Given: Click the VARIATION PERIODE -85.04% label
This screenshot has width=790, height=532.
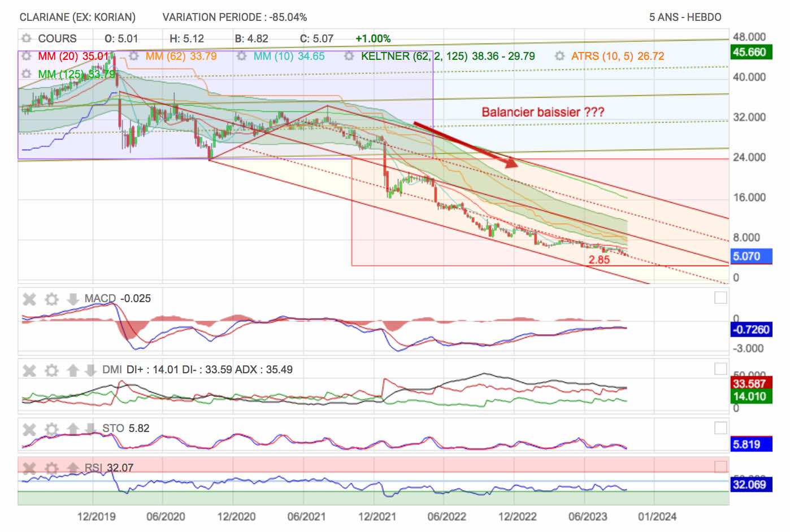Looking at the screenshot, I should point(235,17).
